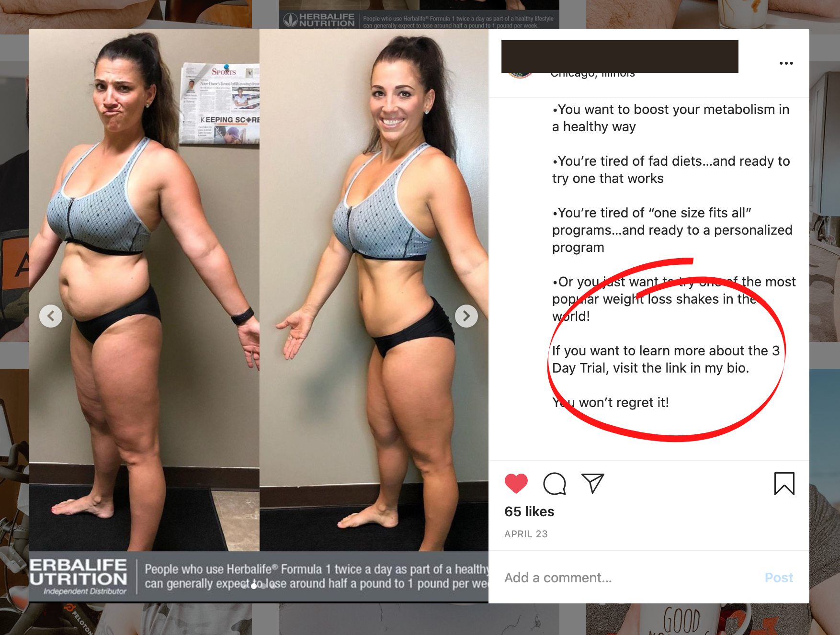Image resolution: width=840 pixels, height=635 pixels.
Task: Click the 3 Day Trial caption text
Action: pyautogui.click(x=666, y=359)
